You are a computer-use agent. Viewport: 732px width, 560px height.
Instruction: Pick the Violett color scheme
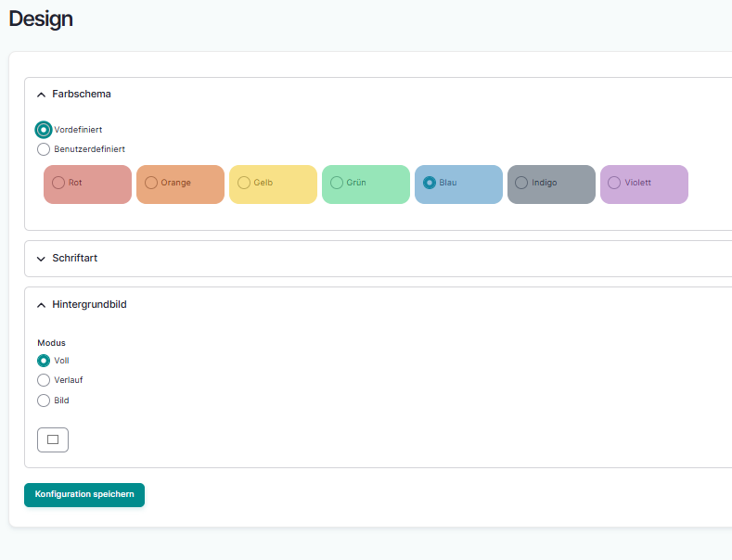[x=614, y=183]
